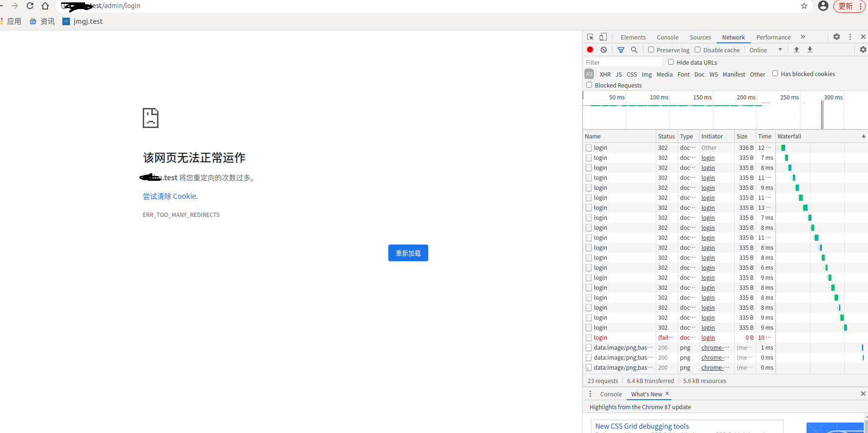868x433 pixels.
Task: Click the Export HAR download icon
Action: (810, 49)
